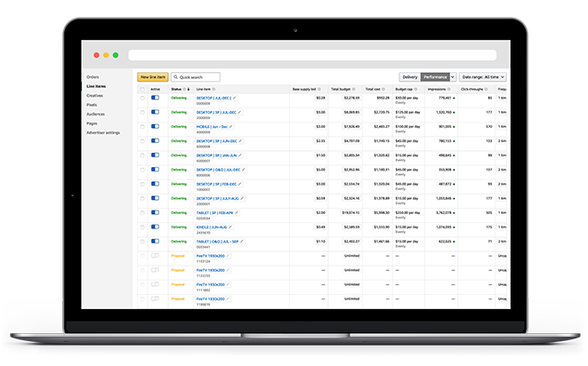Click the $250.00 per day budget cap cell
This screenshot has width=588, height=366.
tap(407, 213)
